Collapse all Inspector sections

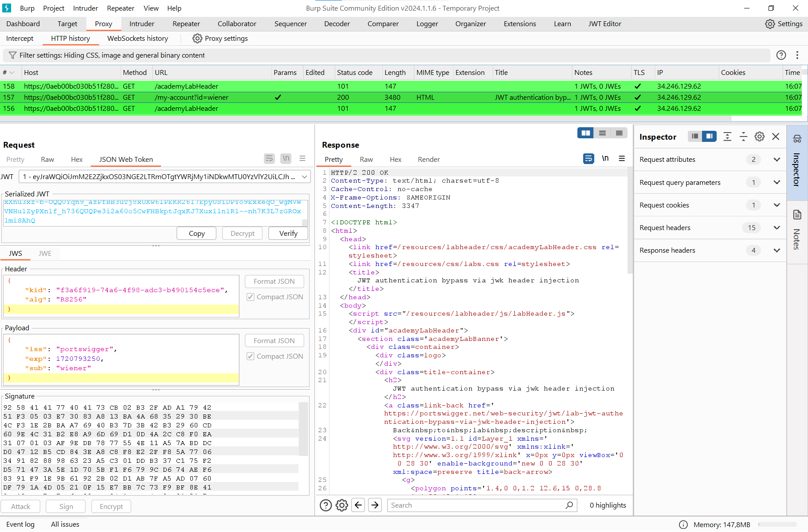[743, 137]
